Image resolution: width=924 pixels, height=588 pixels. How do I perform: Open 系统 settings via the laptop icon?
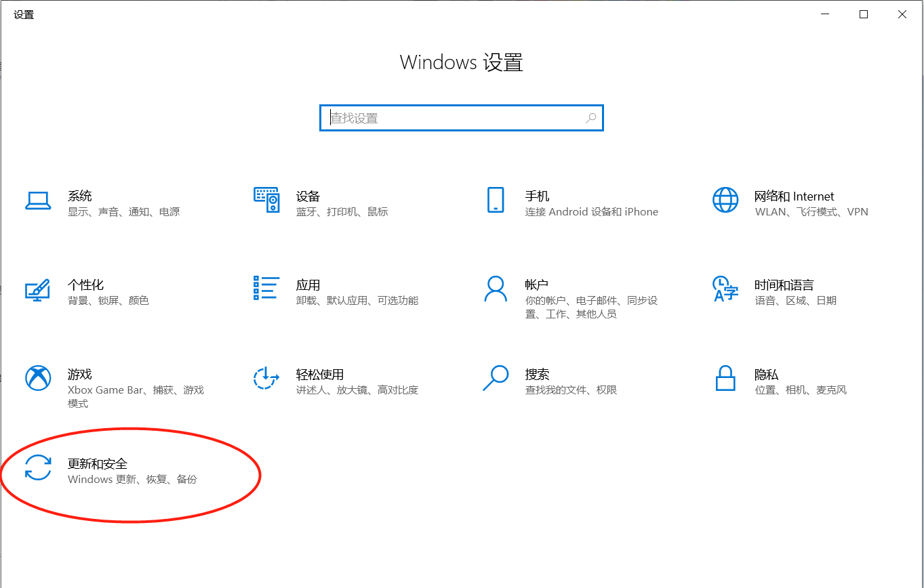(39, 201)
